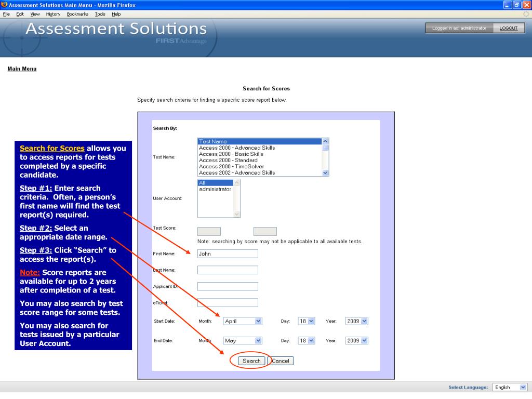Open the Help menu
532x399 pixels.
click(x=116, y=14)
